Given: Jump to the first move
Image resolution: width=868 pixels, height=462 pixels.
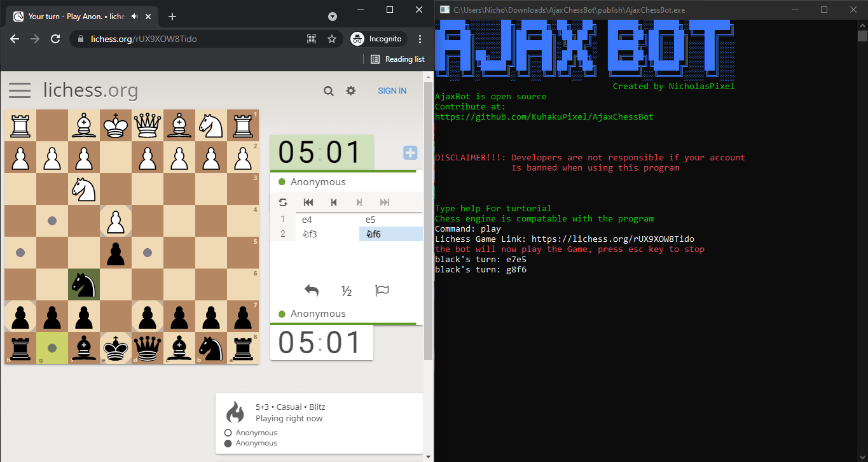Looking at the screenshot, I should tap(308, 202).
